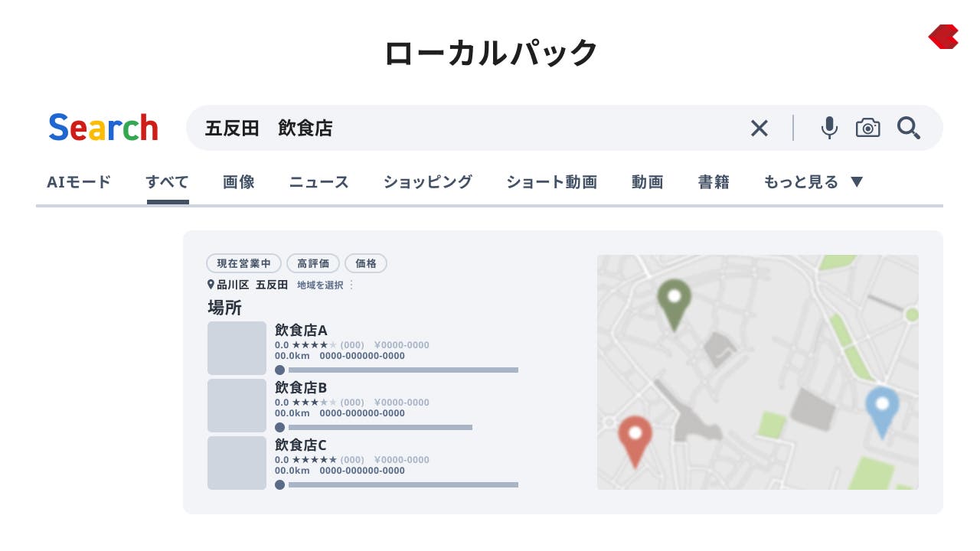Open image search with the camera icon

(868, 128)
